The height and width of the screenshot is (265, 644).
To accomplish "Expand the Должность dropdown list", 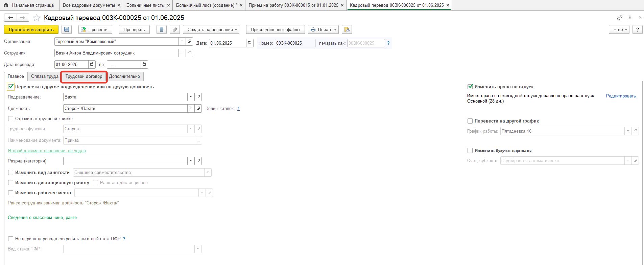I will (x=191, y=109).
